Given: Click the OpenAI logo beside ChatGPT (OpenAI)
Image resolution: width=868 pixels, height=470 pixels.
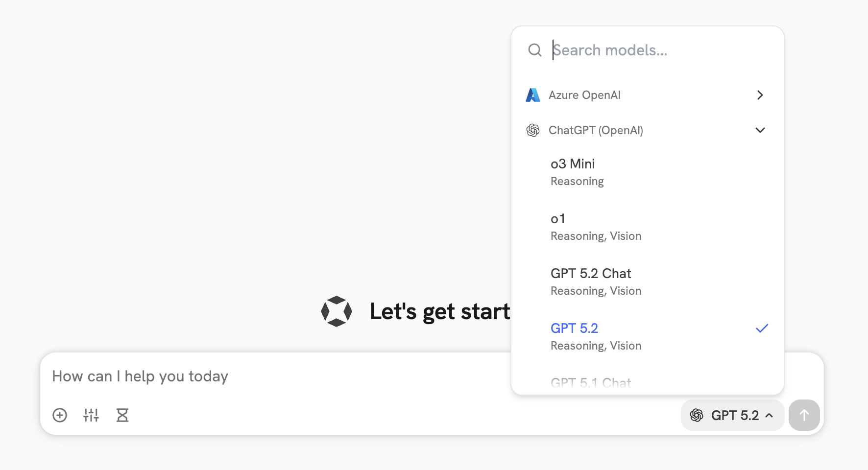Looking at the screenshot, I should tap(533, 130).
